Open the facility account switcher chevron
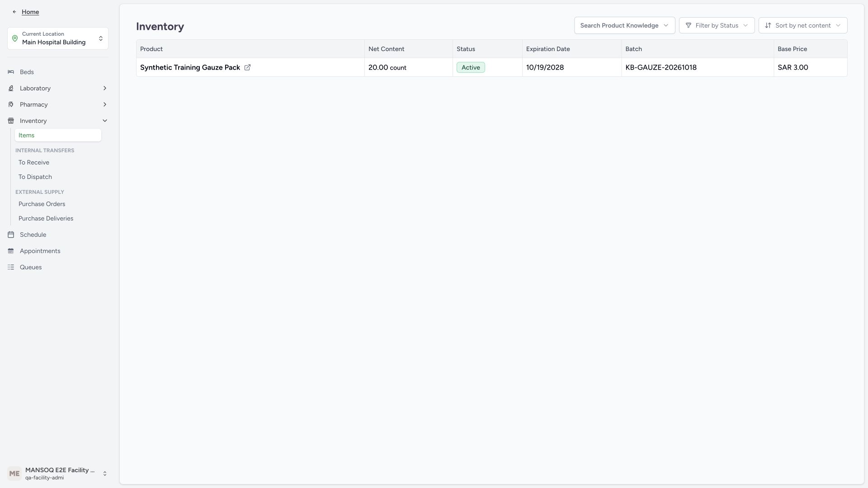The width and height of the screenshot is (868, 488). (105, 474)
